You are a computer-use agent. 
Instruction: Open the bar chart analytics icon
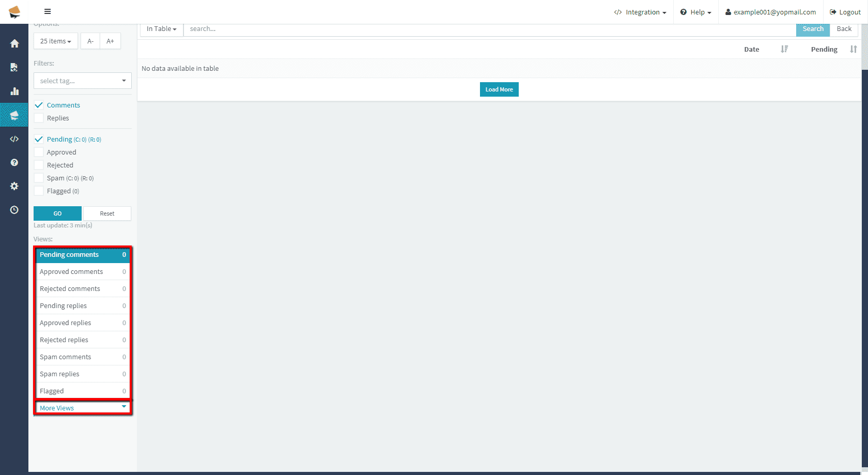coord(14,91)
